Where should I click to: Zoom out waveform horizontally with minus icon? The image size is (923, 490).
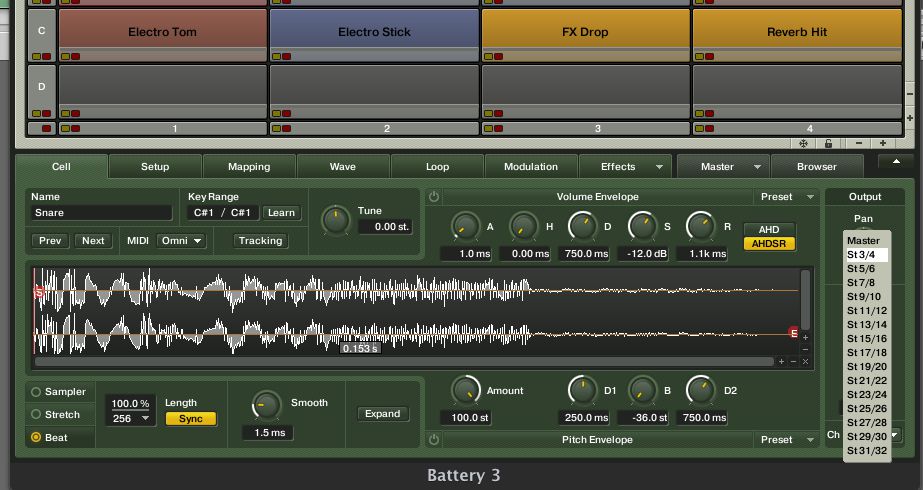click(793, 361)
